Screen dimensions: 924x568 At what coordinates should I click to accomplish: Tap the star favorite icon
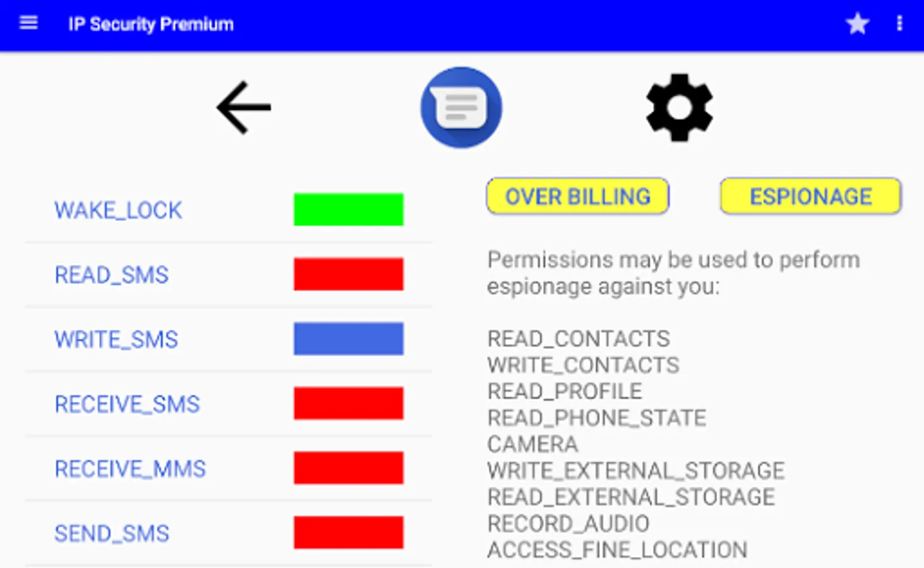tap(857, 24)
